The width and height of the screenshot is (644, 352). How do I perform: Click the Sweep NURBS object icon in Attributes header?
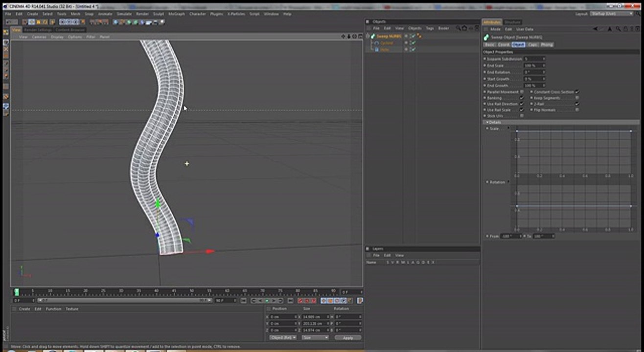[486, 37]
